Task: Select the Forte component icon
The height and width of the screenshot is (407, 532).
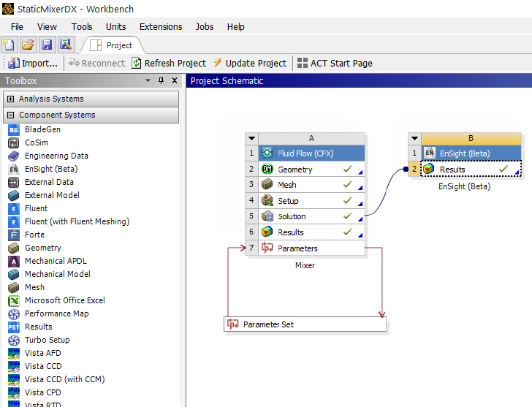Action: point(14,235)
